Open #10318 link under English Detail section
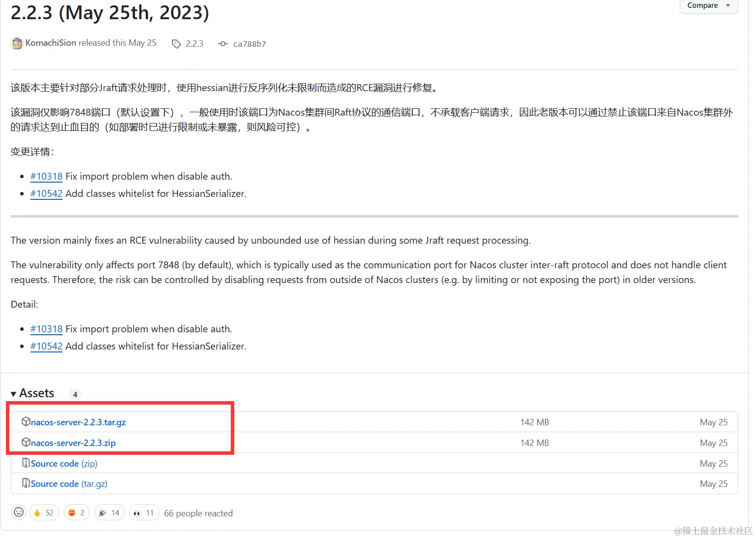756x539 pixels. pos(46,329)
